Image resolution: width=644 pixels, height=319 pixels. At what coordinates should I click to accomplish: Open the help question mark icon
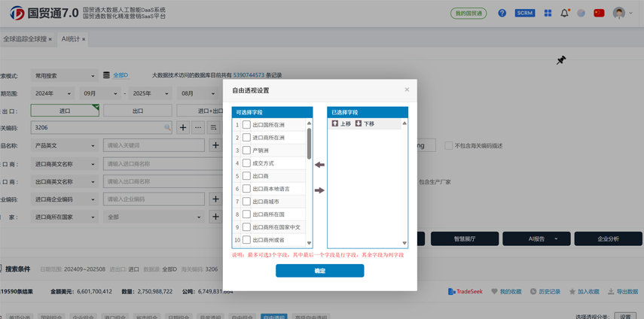[x=502, y=14]
